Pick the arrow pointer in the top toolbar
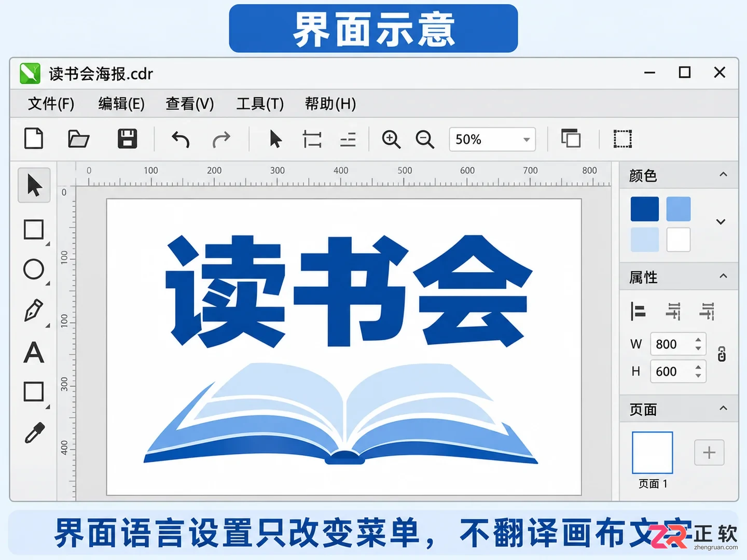 click(x=276, y=139)
